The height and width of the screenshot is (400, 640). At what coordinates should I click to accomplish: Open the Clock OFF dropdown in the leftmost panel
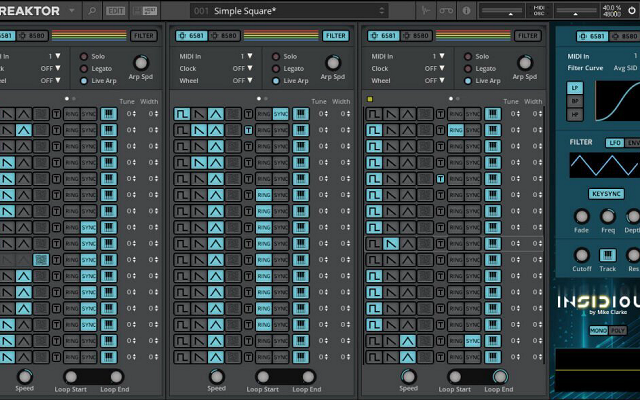[x=50, y=69]
